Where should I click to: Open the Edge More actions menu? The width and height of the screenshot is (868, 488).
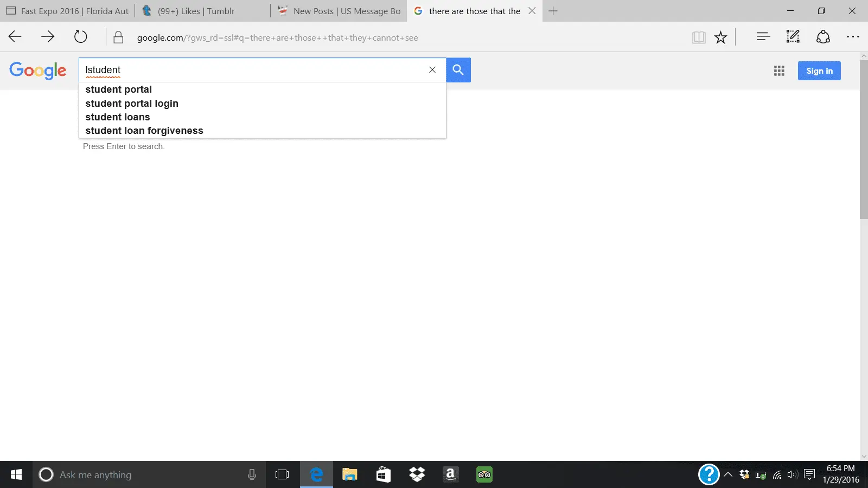click(853, 37)
